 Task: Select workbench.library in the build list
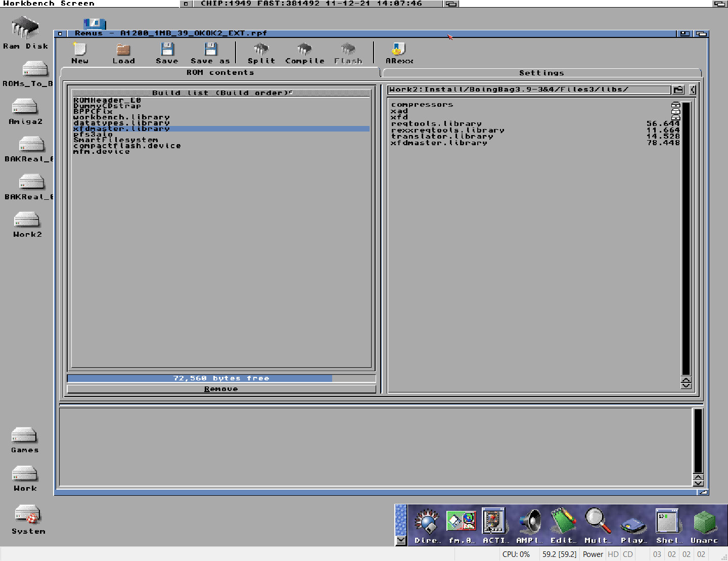click(221, 117)
